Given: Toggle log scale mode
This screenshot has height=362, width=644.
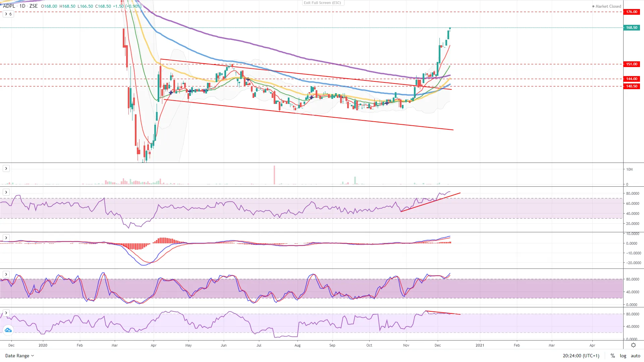Looking at the screenshot, I should 623,356.
